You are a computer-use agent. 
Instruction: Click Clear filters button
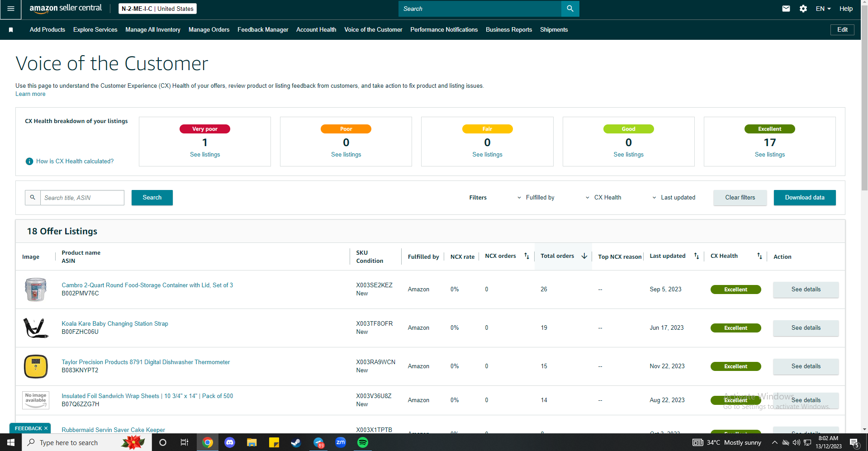pos(740,198)
